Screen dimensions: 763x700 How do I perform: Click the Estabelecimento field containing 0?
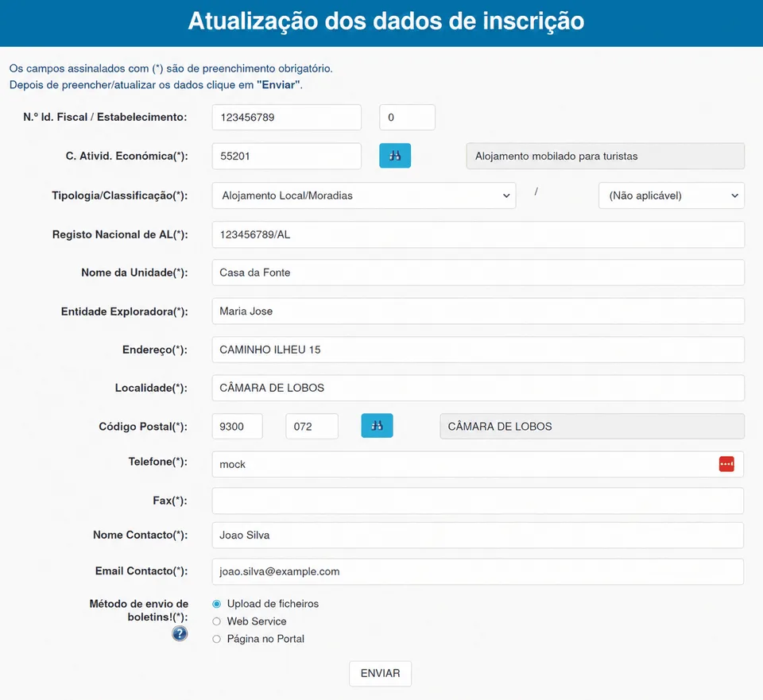[x=407, y=118]
